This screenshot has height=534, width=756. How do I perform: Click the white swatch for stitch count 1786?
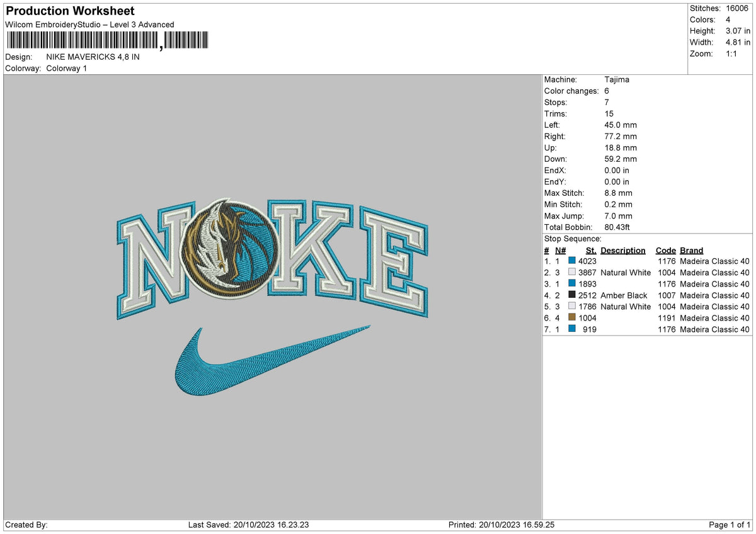coord(572,306)
